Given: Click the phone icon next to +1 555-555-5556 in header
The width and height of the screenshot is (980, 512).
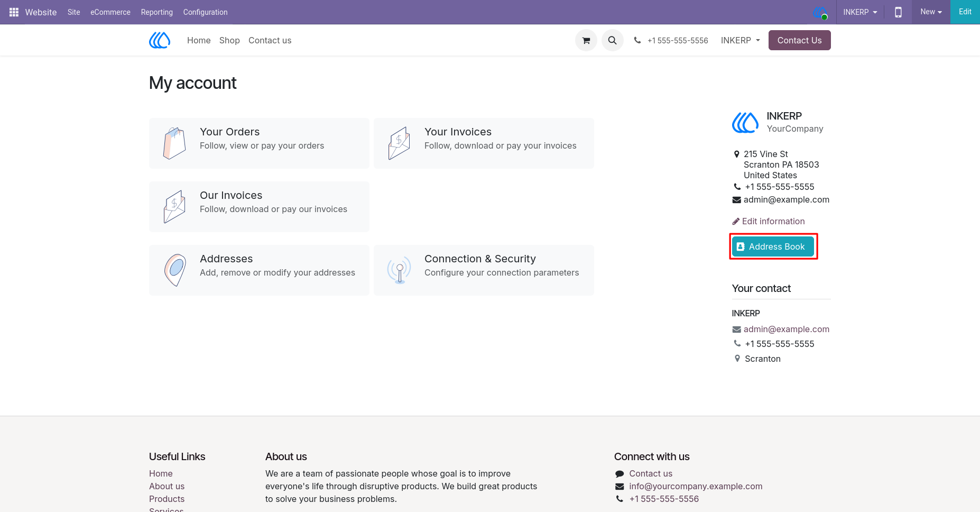Looking at the screenshot, I should tap(637, 40).
